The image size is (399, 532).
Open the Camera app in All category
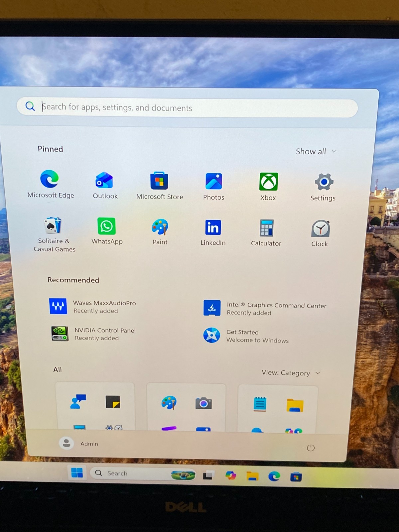coord(203,403)
